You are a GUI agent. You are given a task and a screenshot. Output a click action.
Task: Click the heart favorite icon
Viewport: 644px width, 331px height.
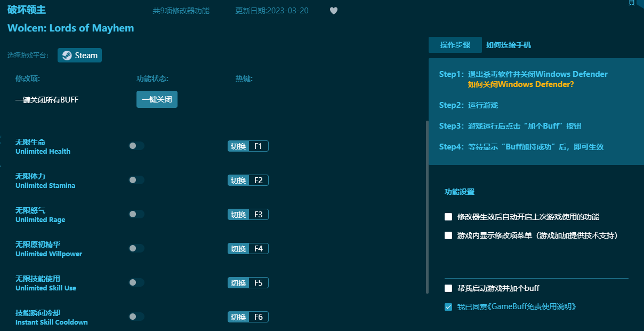[334, 11]
